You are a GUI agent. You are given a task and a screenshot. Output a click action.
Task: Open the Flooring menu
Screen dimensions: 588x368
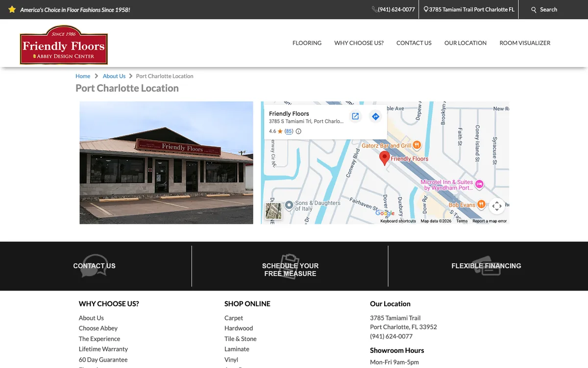pos(307,43)
